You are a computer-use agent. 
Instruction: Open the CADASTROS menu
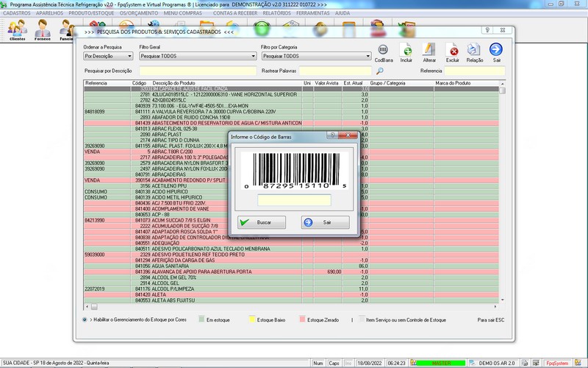[x=17, y=13]
